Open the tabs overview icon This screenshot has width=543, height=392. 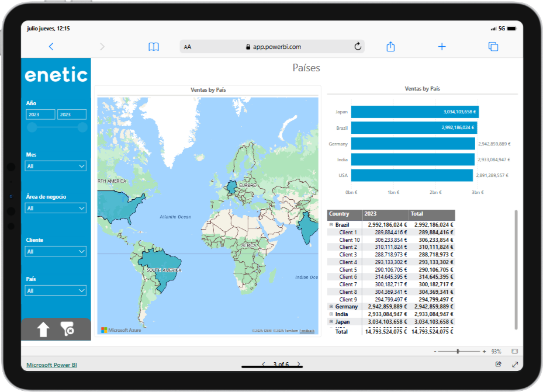[x=493, y=46]
